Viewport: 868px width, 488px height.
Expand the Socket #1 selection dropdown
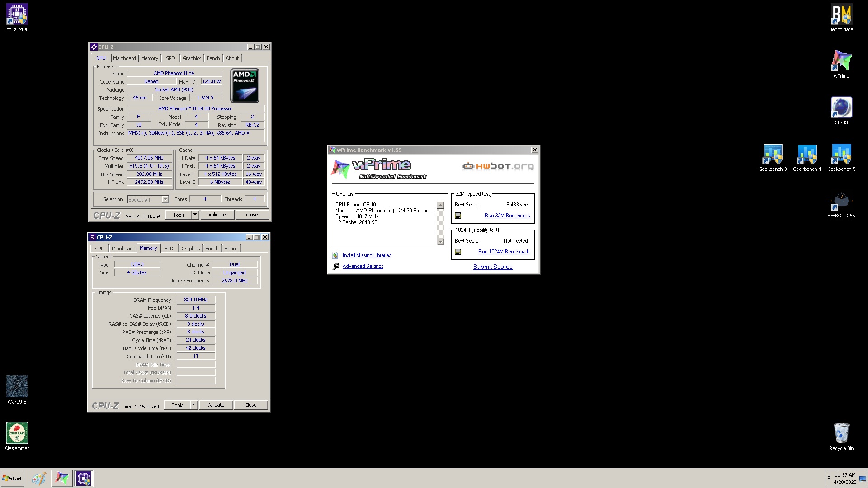click(165, 200)
